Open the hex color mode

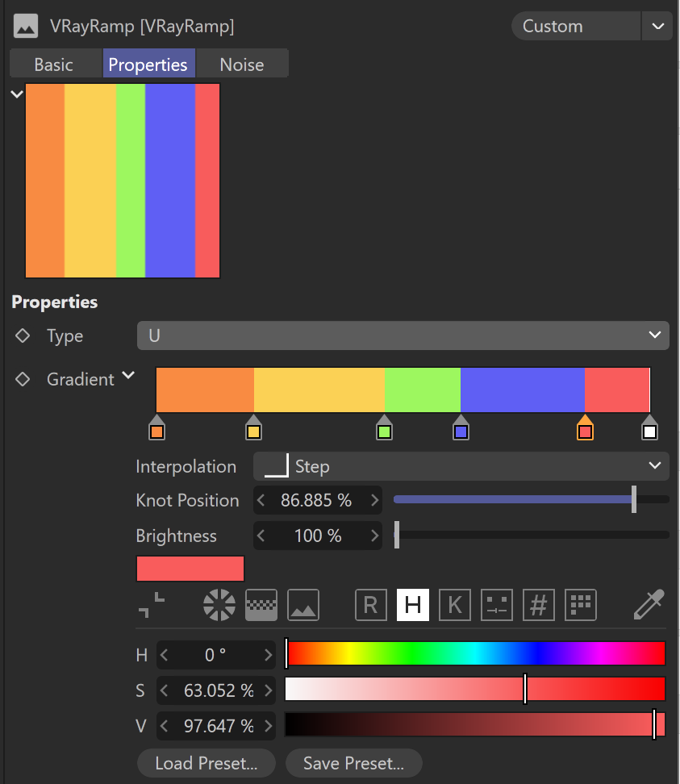tap(539, 605)
